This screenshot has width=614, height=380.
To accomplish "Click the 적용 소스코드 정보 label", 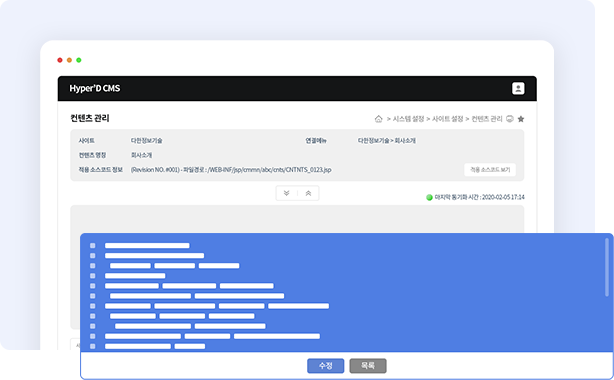I will 101,170.
